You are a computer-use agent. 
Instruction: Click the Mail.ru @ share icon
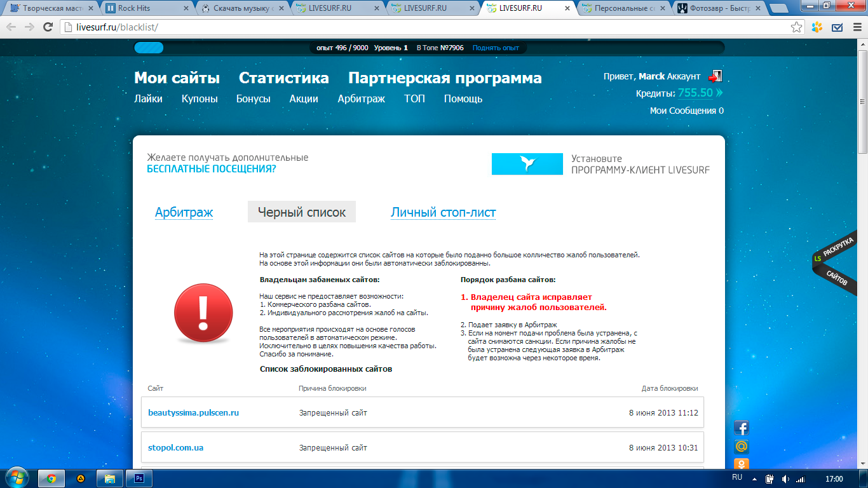[x=741, y=447]
